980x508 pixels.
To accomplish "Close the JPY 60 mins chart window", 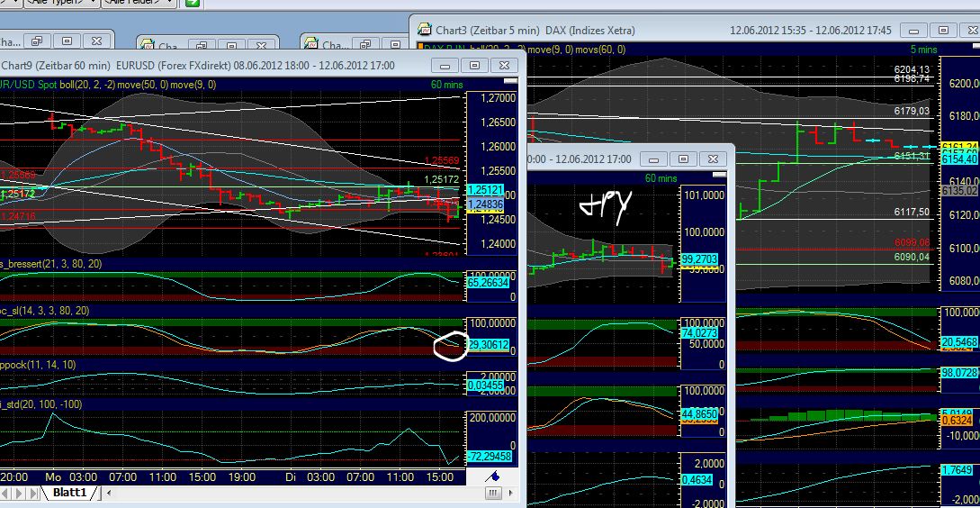I will [713, 159].
